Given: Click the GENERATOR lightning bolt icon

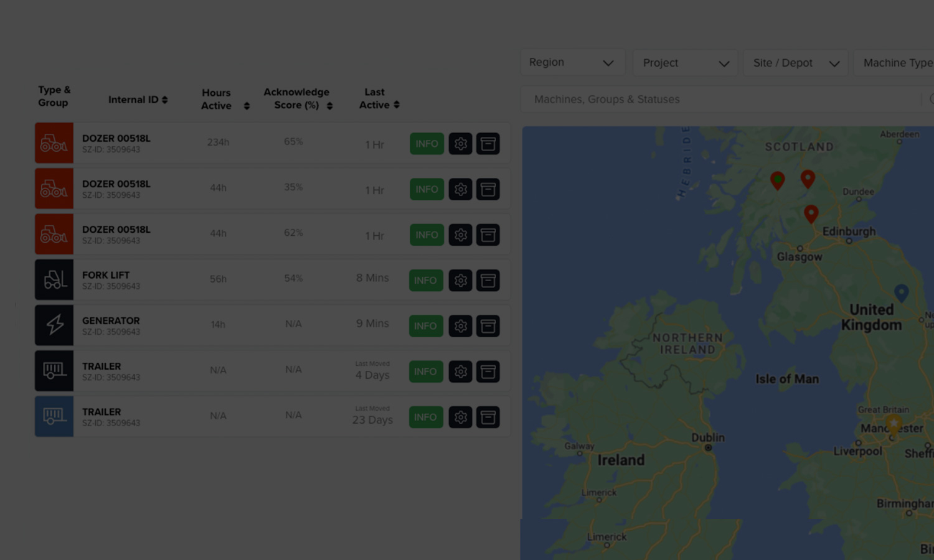Looking at the screenshot, I should [x=54, y=325].
